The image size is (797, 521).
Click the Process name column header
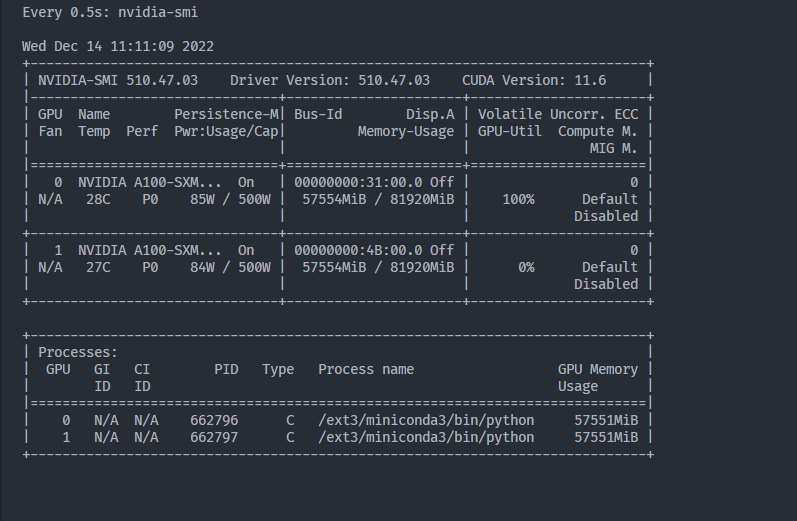(366, 369)
